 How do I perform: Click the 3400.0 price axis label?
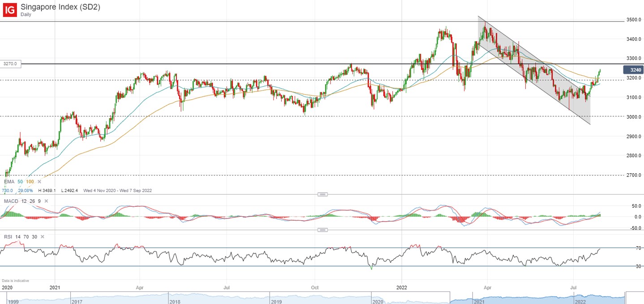(x=634, y=39)
